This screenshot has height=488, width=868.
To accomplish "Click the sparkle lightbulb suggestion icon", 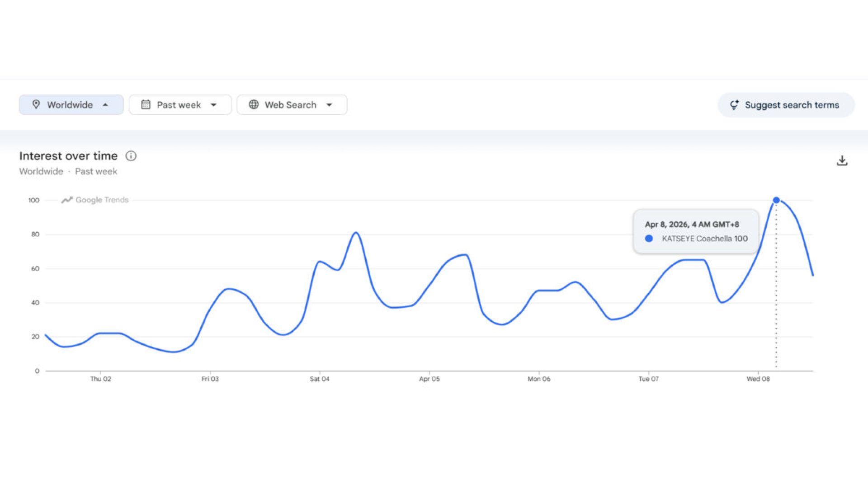I will click(734, 105).
